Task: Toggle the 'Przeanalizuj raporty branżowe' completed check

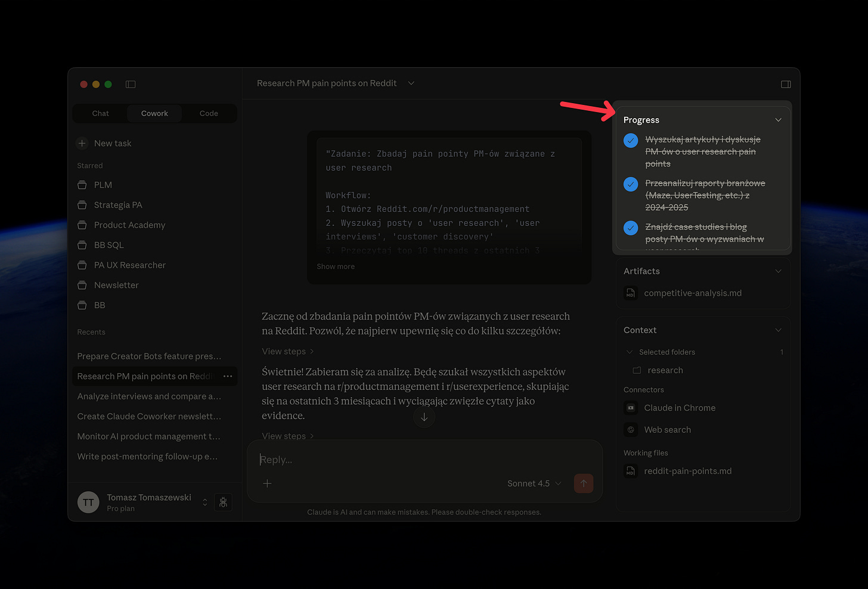Action: coord(631,184)
